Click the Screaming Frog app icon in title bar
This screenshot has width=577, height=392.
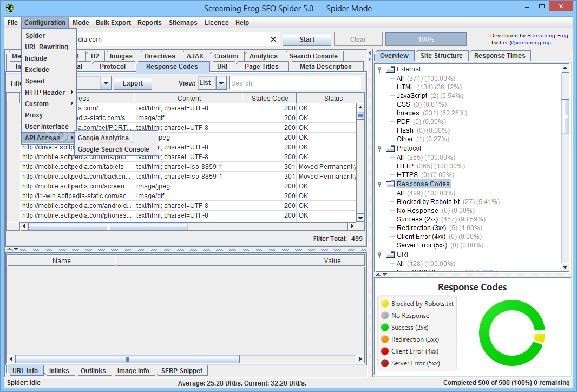[10, 8]
